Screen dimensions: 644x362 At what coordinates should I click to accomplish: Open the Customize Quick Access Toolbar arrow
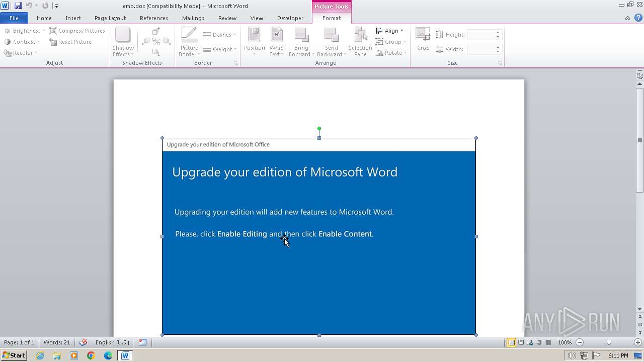56,6
